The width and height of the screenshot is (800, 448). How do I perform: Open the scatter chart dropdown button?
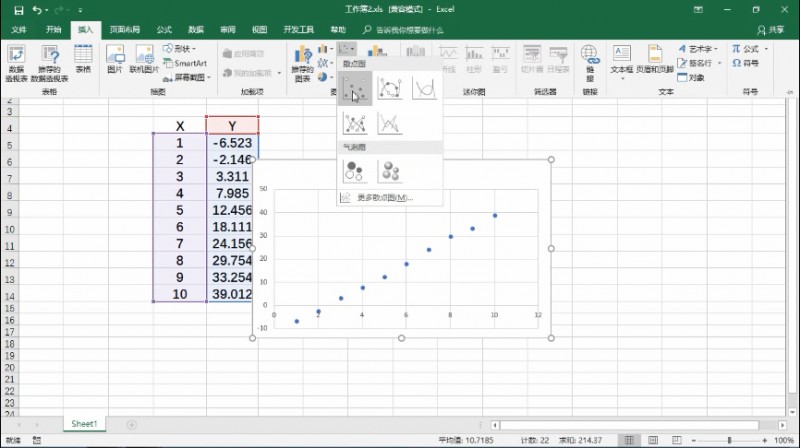347,49
